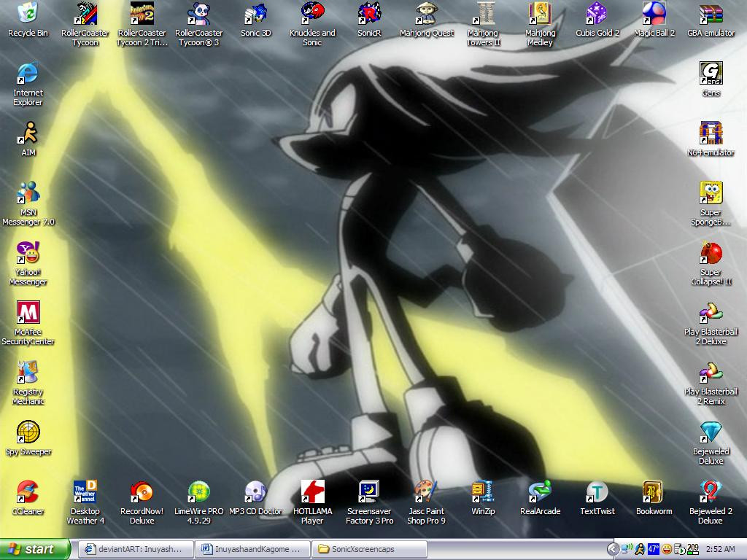
Task: Launch the Bookworm shortcut
Action: click(654, 492)
